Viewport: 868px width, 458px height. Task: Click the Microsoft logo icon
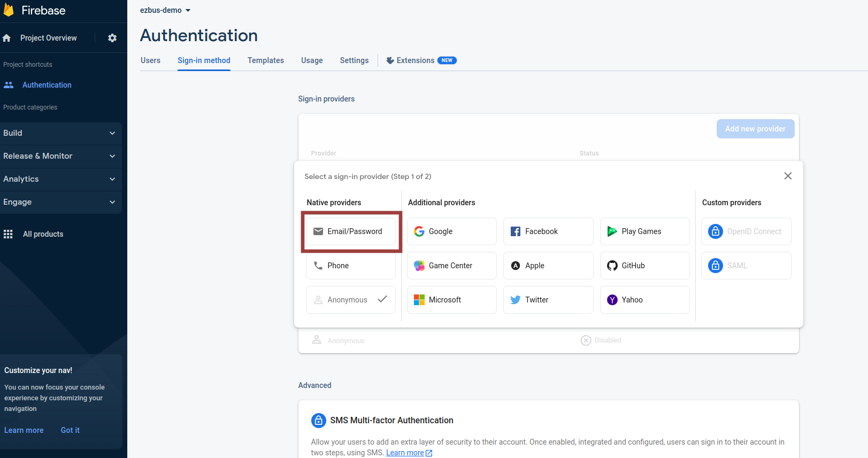point(419,300)
